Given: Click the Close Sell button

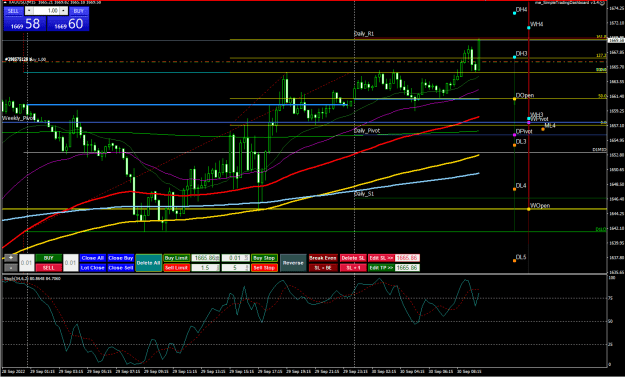Looking at the screenshot, I should click(120, 268).
